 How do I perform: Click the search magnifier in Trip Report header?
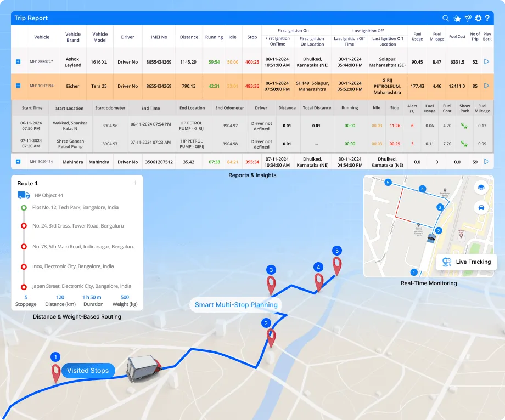pyautogui.click(x=446, y=19)
